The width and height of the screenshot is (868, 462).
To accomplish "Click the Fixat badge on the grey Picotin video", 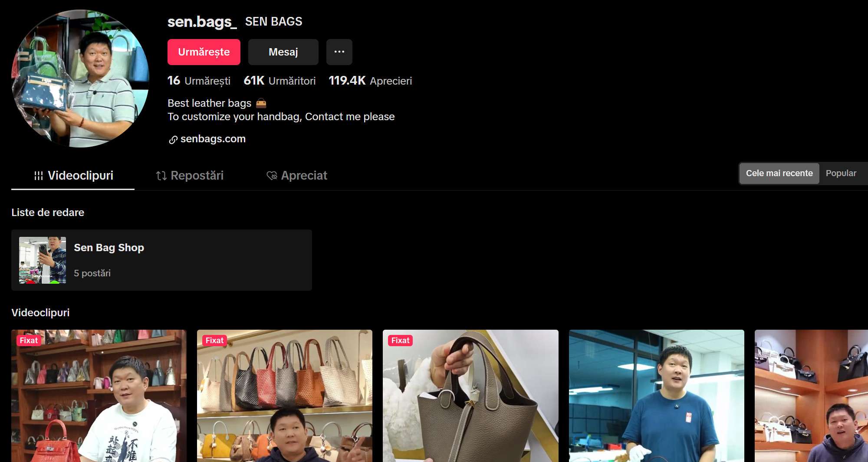I will [400, 341].
